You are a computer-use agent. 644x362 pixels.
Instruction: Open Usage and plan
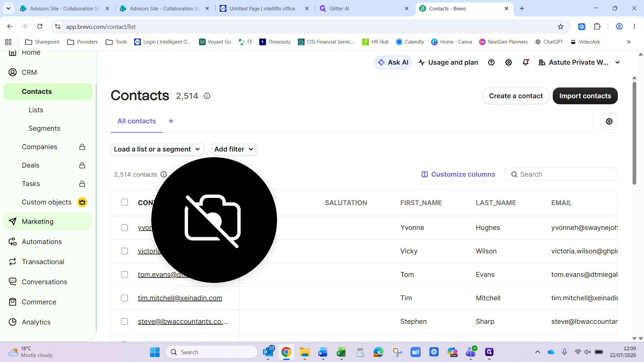448,62
